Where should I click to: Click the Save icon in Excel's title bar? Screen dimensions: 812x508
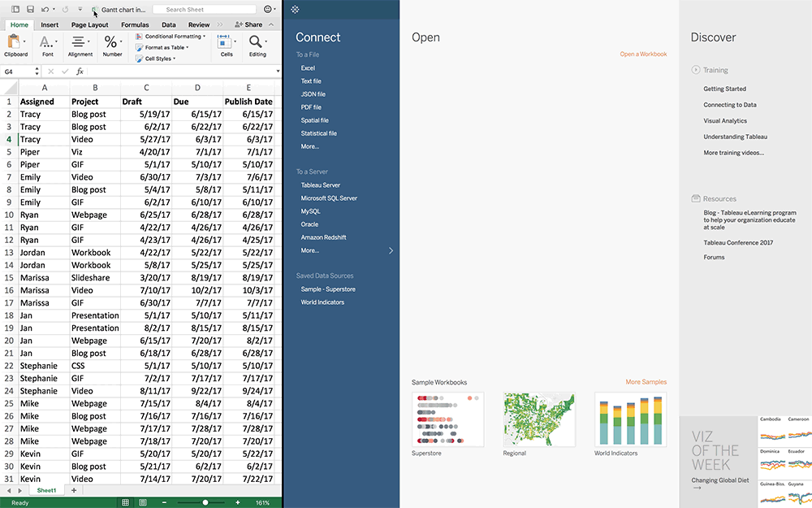coord(30,9)
